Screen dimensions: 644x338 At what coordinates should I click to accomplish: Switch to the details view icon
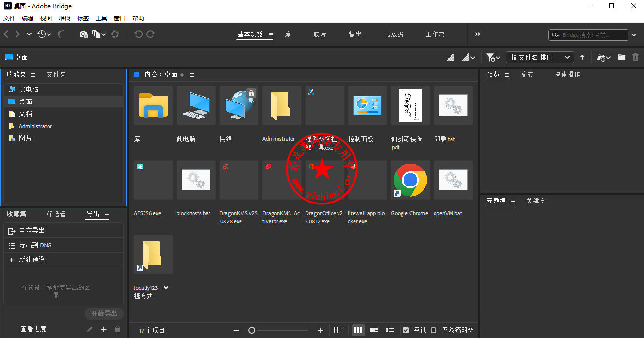374,330
